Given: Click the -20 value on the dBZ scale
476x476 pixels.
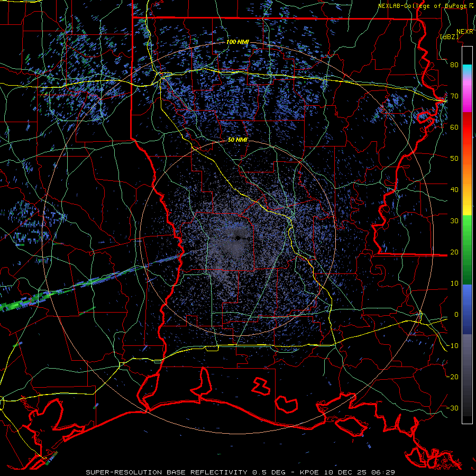Looking at the screenshot, I should [452, 377].
